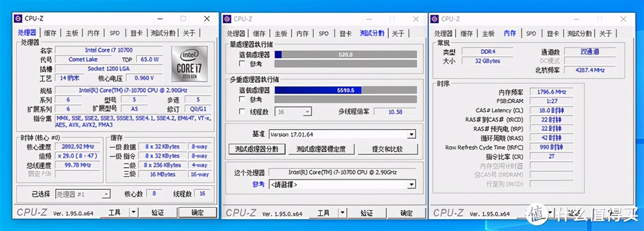This screenshot has width=644, height=231.
Task: Click 验证 button in processor window
Action: (x=157, y=213)
